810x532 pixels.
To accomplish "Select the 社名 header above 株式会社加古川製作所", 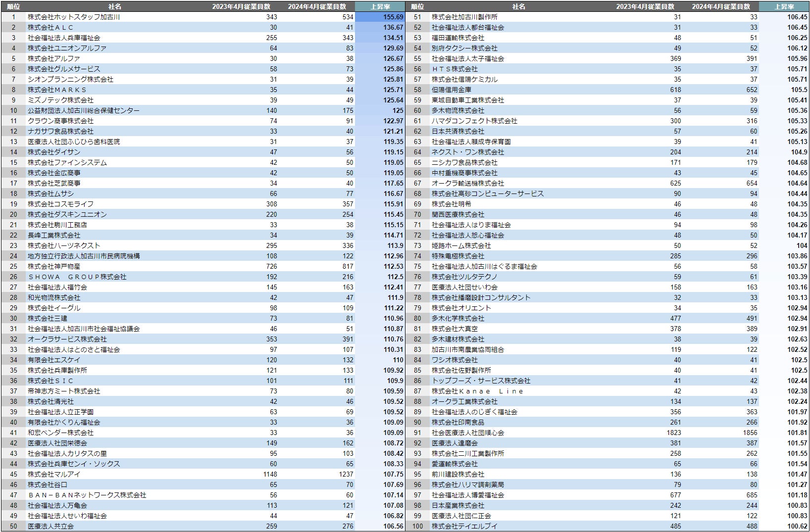I will click(x=518, y=6).
